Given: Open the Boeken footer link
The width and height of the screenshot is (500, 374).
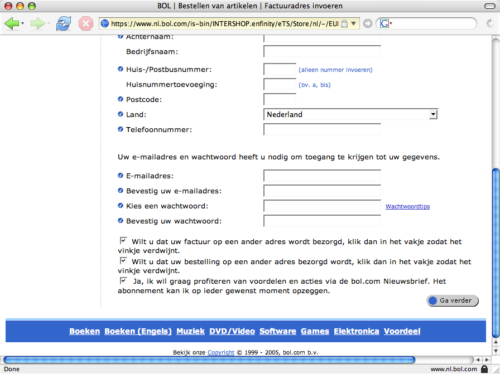Looking at the screenshot, I should 85,331.
